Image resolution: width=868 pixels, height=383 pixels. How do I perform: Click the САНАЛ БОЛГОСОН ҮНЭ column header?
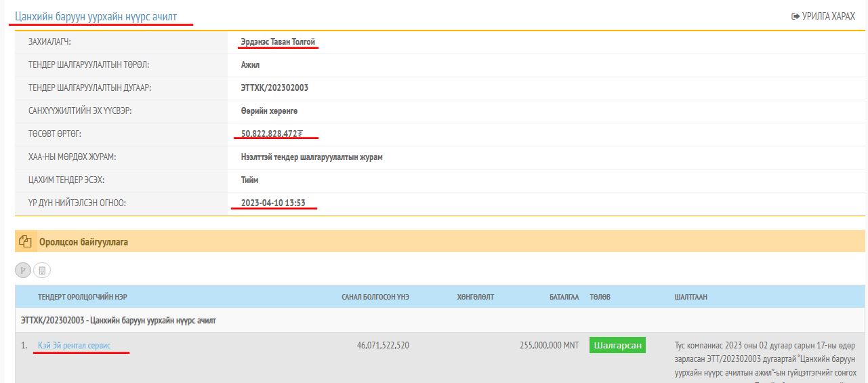coord(375,297)
